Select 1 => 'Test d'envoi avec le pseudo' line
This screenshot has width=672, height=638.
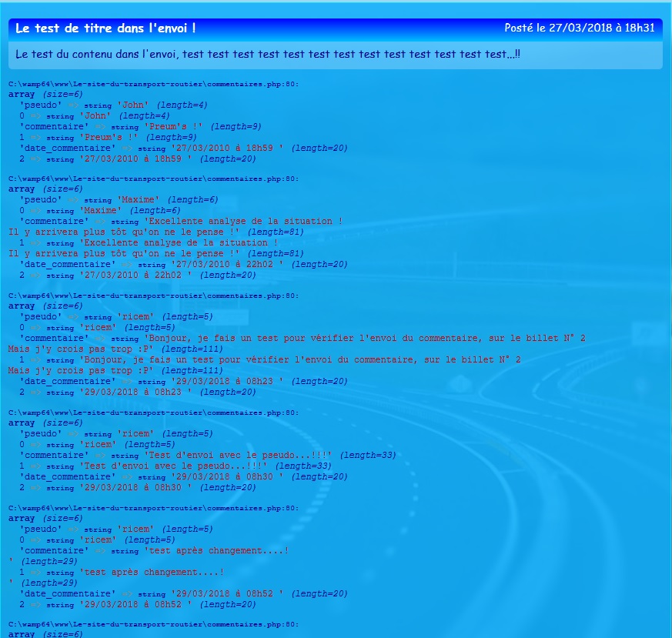(176, 466)
